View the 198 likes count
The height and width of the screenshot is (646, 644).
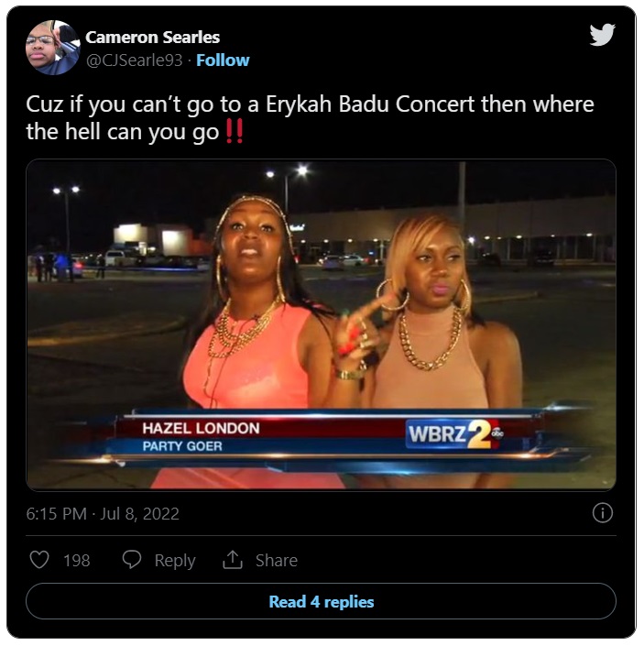pyautogui.click(x=77, y=560)
